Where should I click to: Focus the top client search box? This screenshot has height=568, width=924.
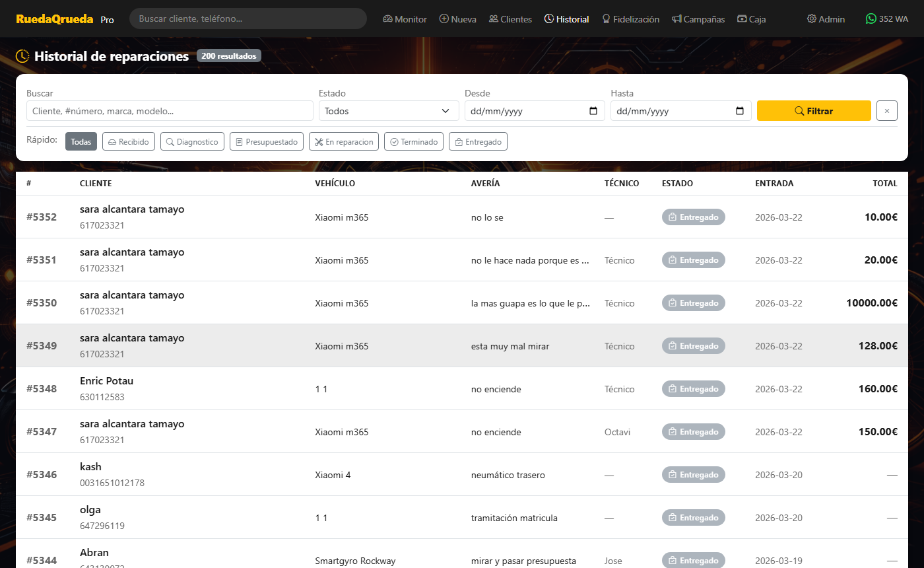point(248,18)
